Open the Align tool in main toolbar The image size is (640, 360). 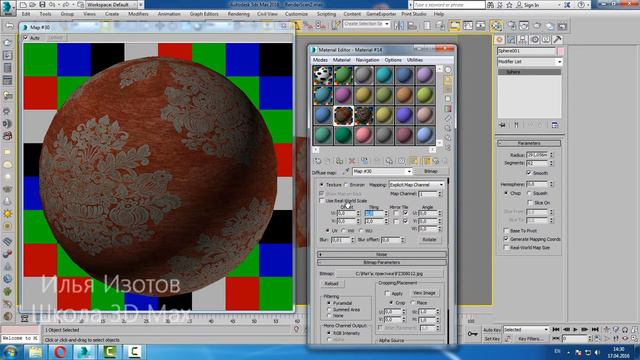pos(412,26)
